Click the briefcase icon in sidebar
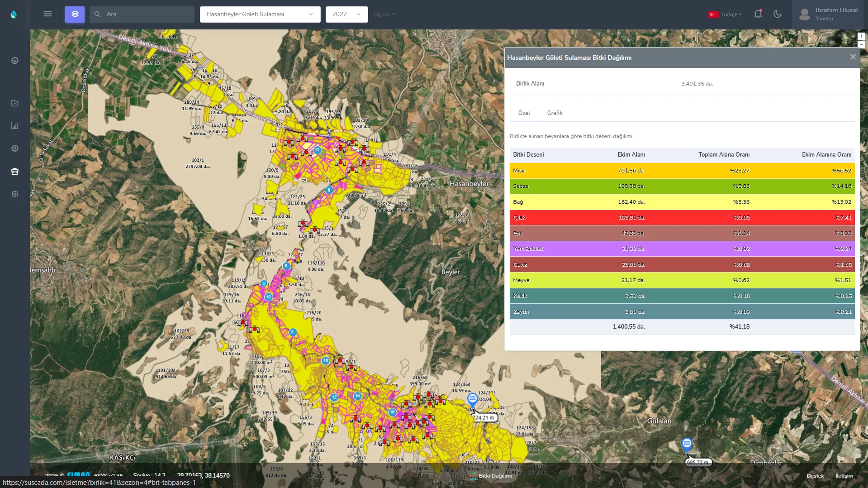Screen dimensions: 868x488 click(15, 171)
